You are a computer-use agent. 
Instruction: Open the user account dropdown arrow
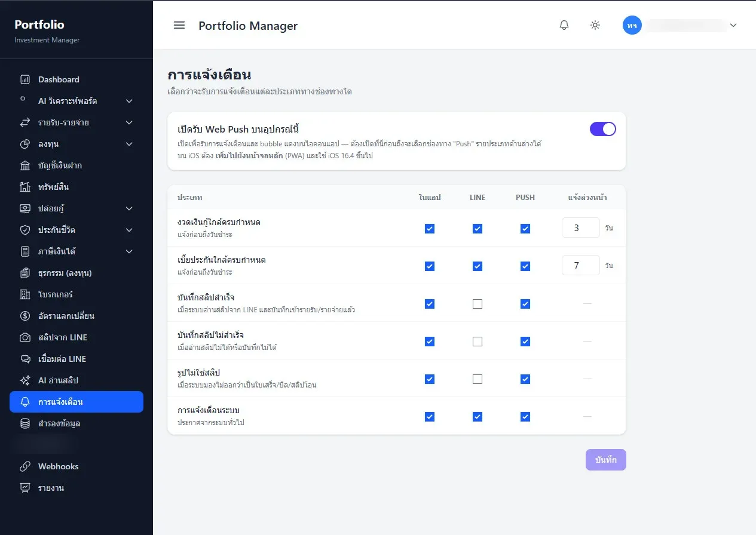tap(733, 25)
